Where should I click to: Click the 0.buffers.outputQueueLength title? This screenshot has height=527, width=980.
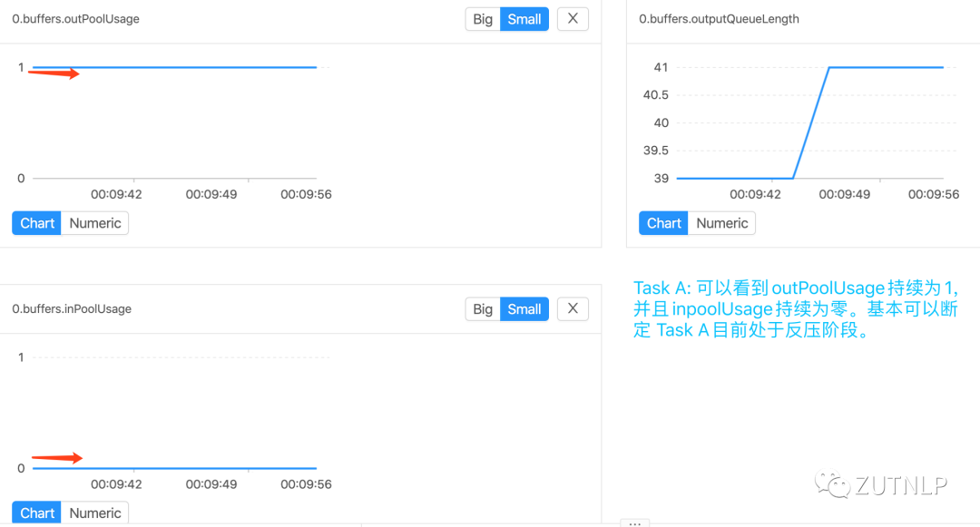coord(719,19)
